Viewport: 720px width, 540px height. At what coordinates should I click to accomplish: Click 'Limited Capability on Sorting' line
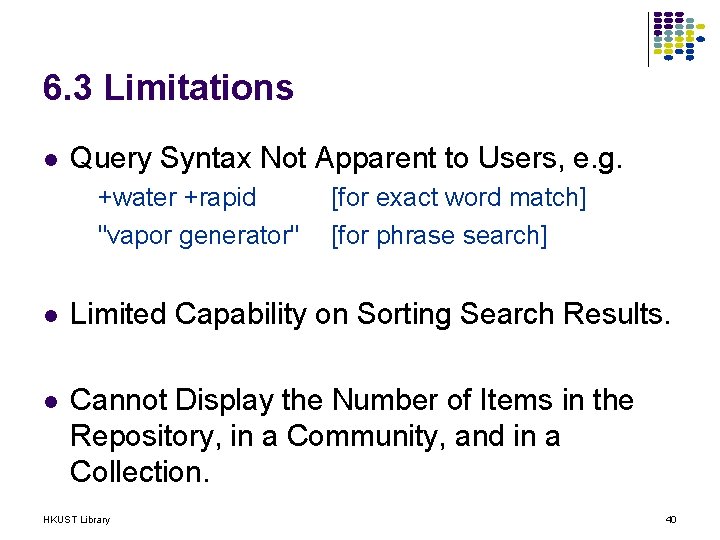point(370,315)
